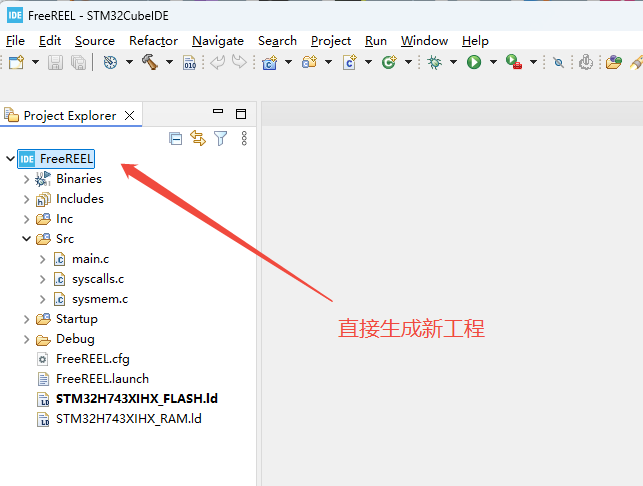643x486 pixels.
Task: Select the STM32H743XIHX_FLASH.ld file
Action: 128,399
